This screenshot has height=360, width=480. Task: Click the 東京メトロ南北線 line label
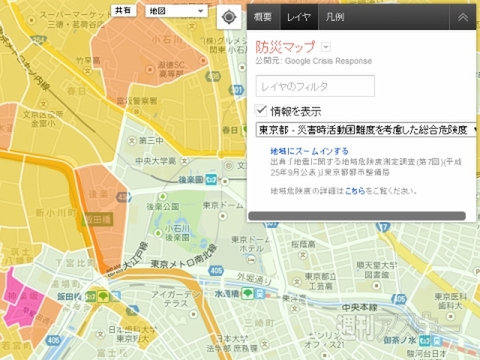click(x=184, y=258)
